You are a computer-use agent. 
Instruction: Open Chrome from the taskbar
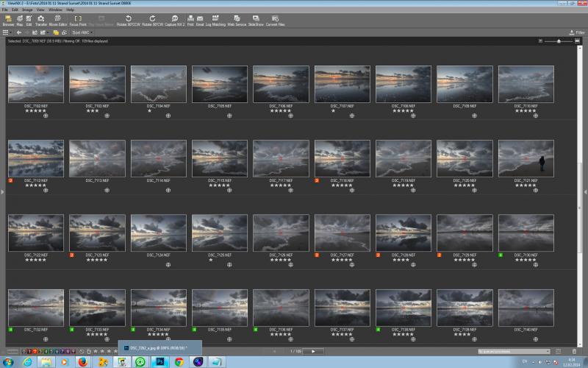179,362
